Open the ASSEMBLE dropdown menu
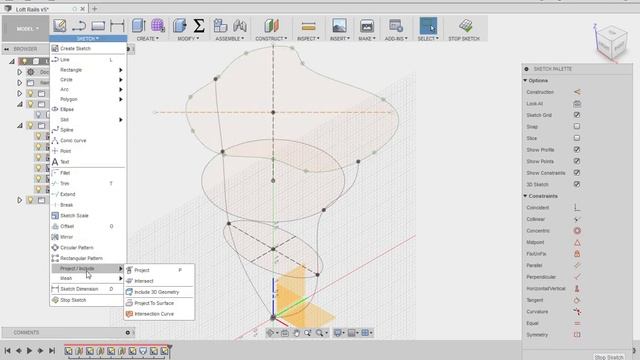 [229, 38]
